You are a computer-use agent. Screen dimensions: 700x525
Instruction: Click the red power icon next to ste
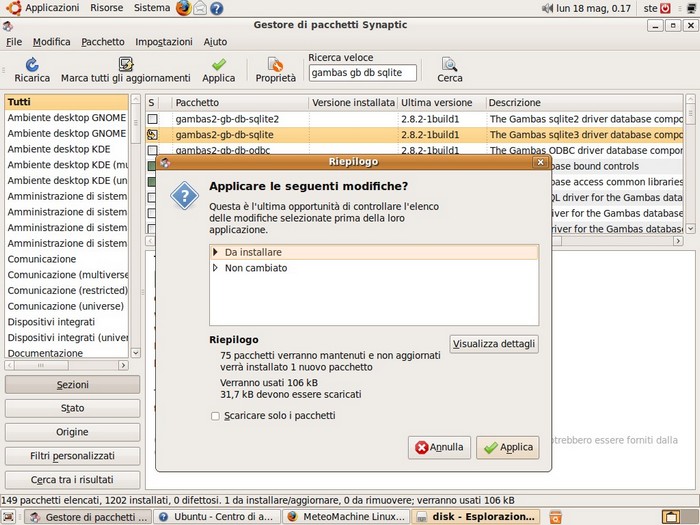click(x=666, y=8)
